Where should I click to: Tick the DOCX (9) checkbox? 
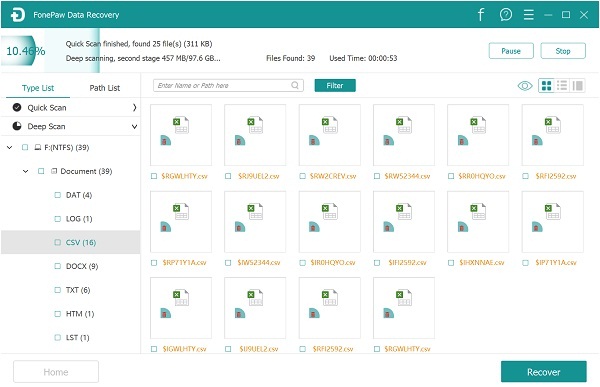[x=57, y=266]
